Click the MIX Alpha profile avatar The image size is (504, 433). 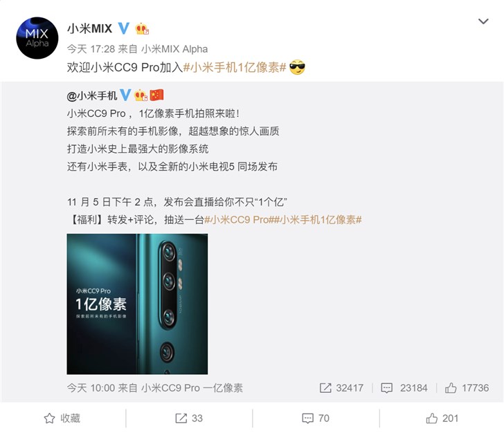pyautogui.click(x=37, y=38)
